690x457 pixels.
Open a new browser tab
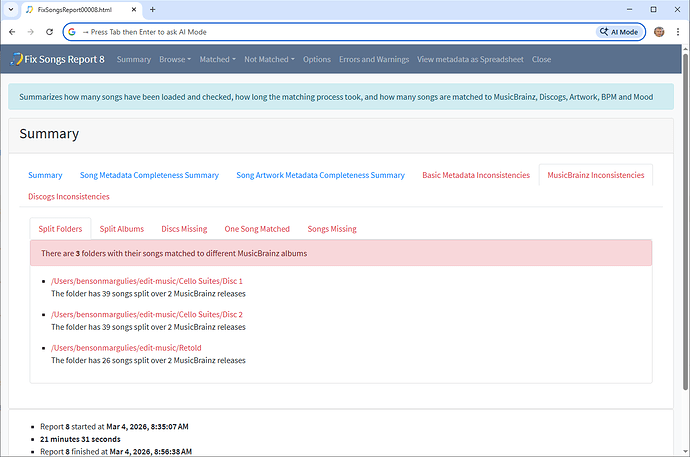coord(152,9)
